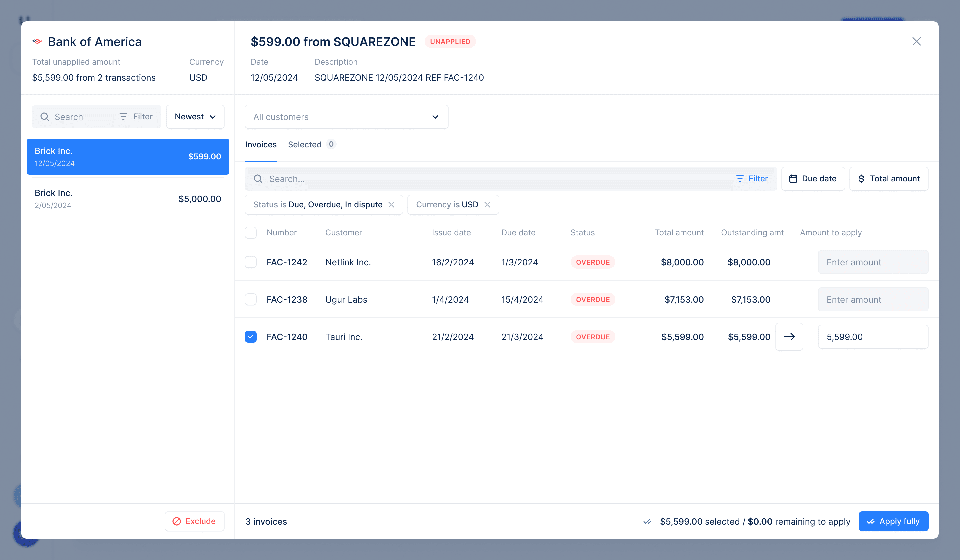The image size is (960, 560).
Task: Click the transaction description text SQUAREZONE REF FAC-1240
Action: pyautogui.click(x=399, y=78)
